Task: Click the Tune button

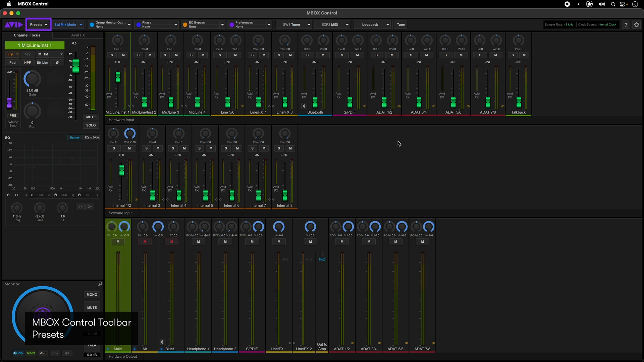Action: click(x=401, y=24)
